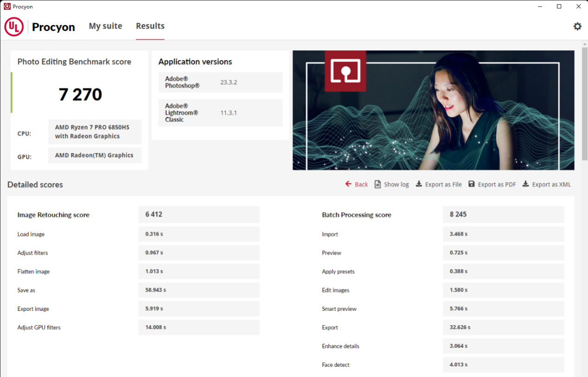Click the Edit images value 1.580 s

tap(504, 290)
